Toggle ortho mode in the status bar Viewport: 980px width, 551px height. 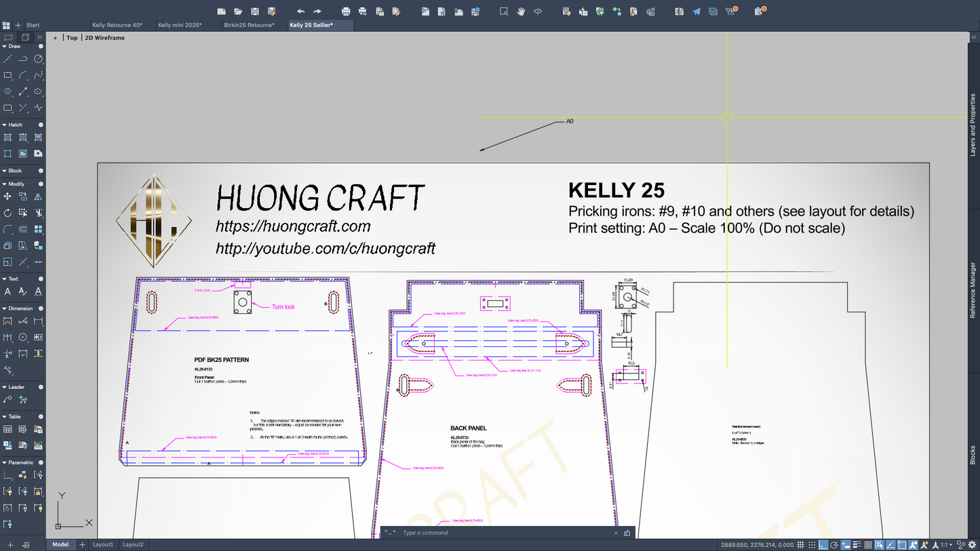tap(823, 544)
